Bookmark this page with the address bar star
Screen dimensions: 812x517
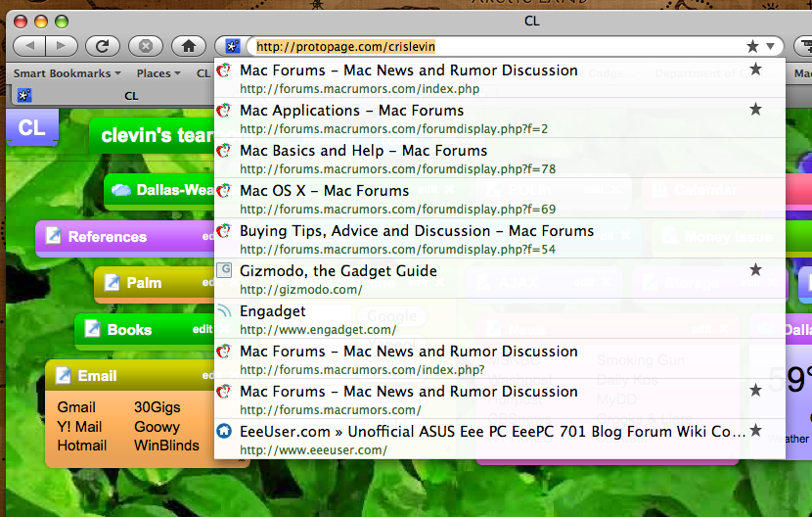752,46
